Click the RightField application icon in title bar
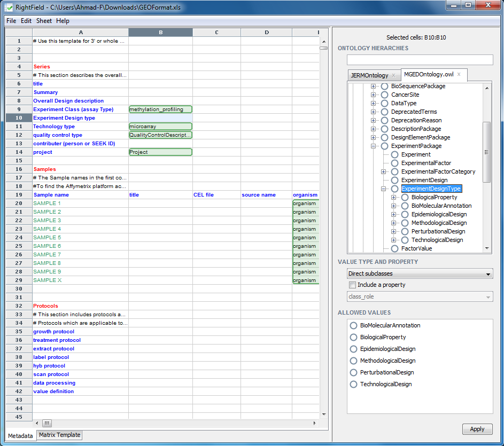The height and width of the screenshot is (446, 504). [10, 8]
